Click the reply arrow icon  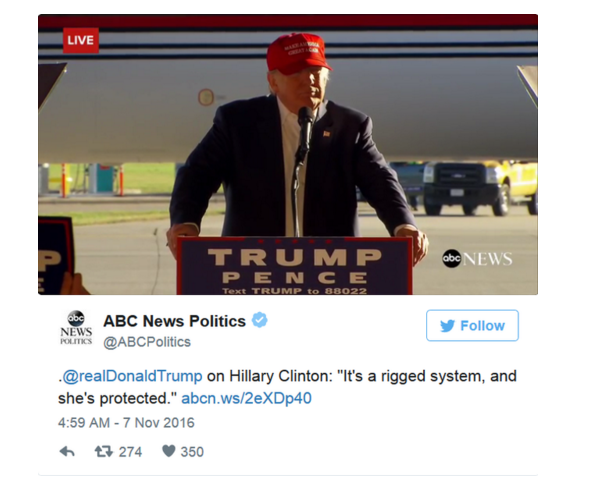coord(67,452)
